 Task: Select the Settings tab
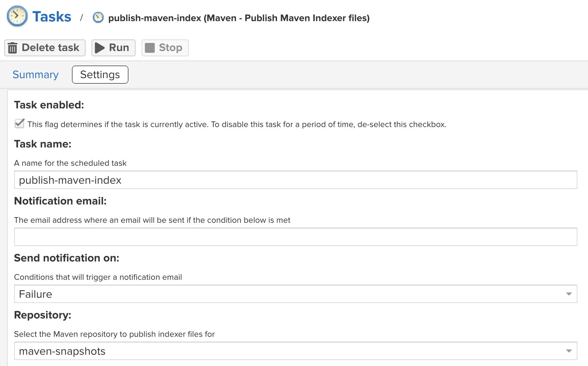click(100, 75)
